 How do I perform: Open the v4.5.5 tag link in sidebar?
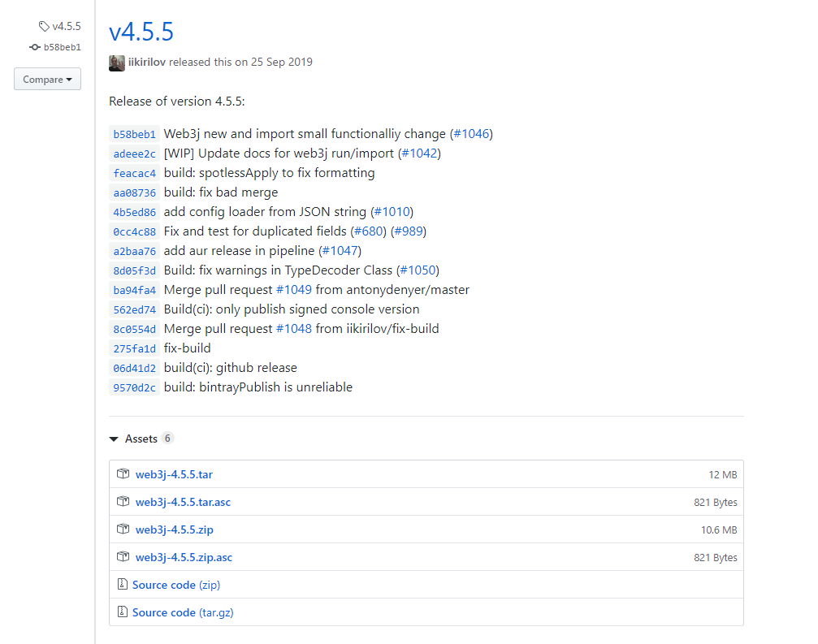tap(67, 26)
